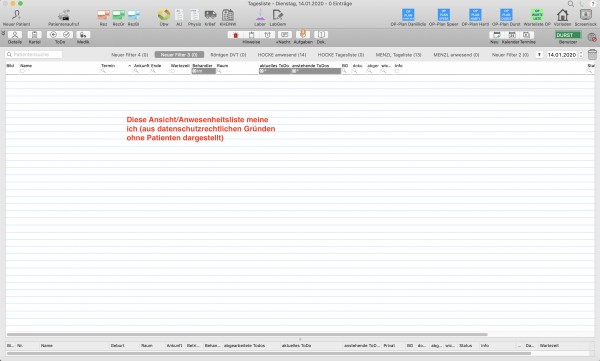The width and height of the screenshot is (600, 361).
Task: Select the MENZL Tagesliste filter tab
Action: (x=398, y=55)
